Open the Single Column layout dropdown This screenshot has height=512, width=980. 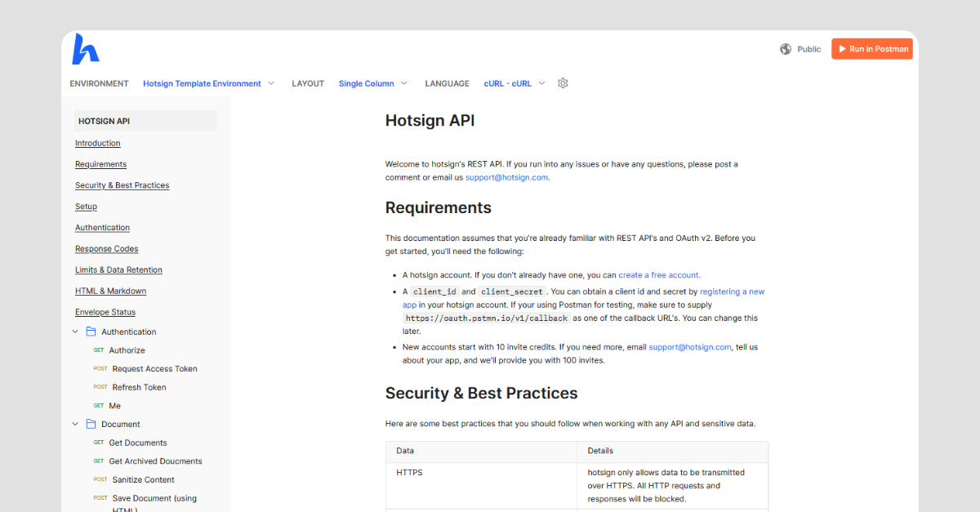pos(373,83)
